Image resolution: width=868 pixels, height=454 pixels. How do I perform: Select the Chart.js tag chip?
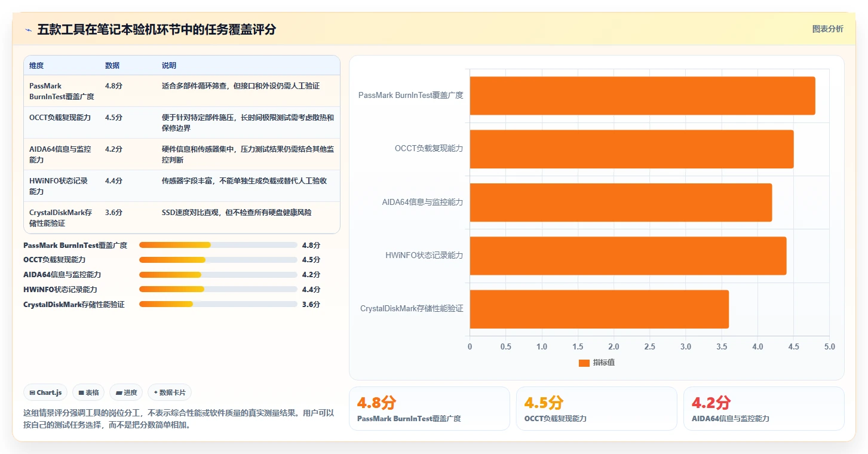coord(46,392)
